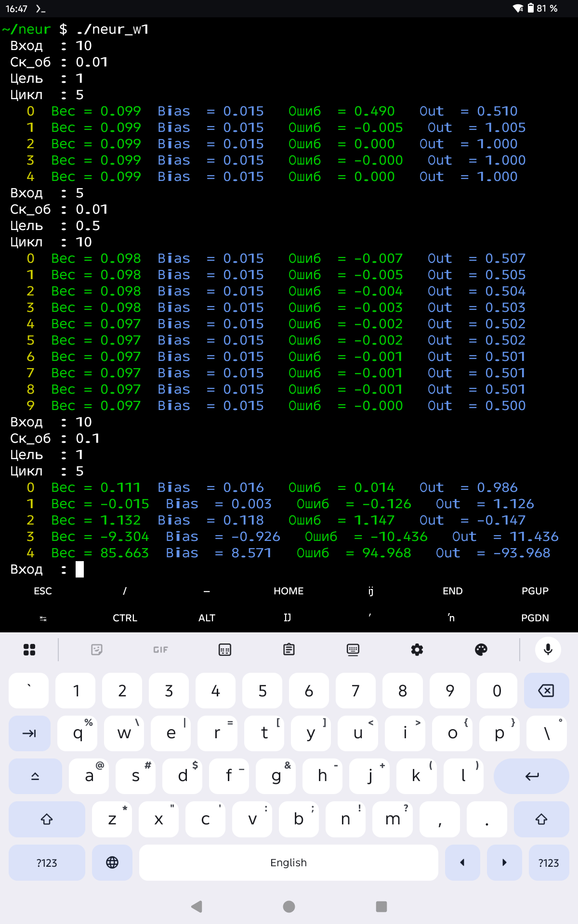578x924 pixels.
Task: Tap the letter a key
Action: pos(89,776)
